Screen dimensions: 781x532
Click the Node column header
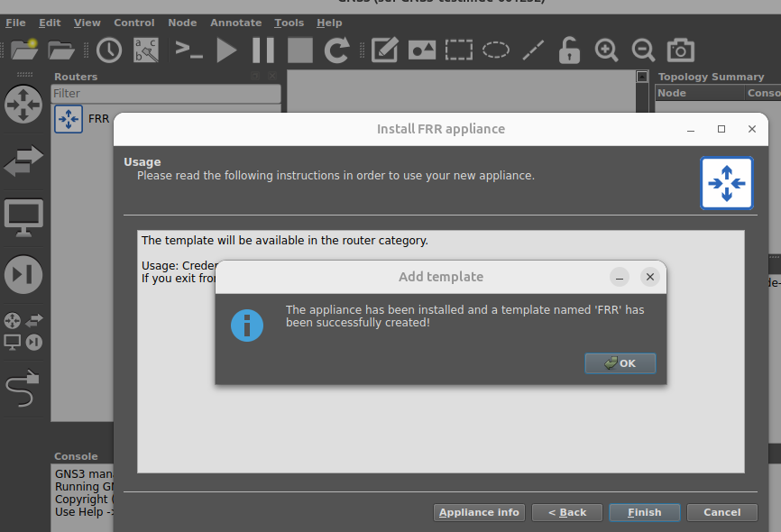(700, 93)
